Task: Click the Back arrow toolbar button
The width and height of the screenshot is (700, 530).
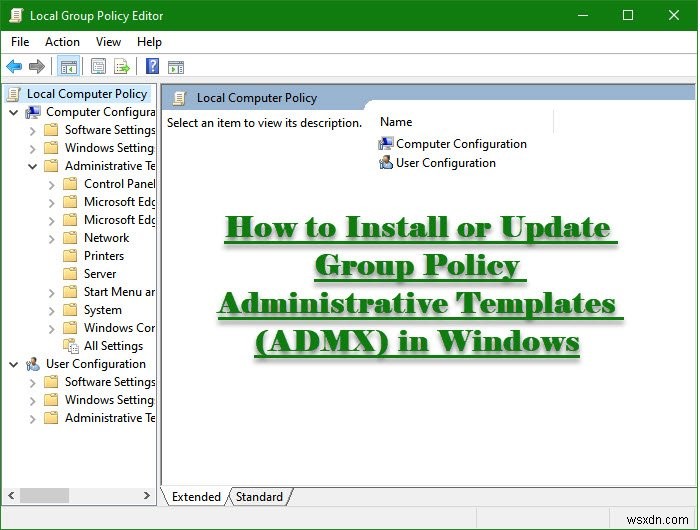Action: click(x=14, y=67)
